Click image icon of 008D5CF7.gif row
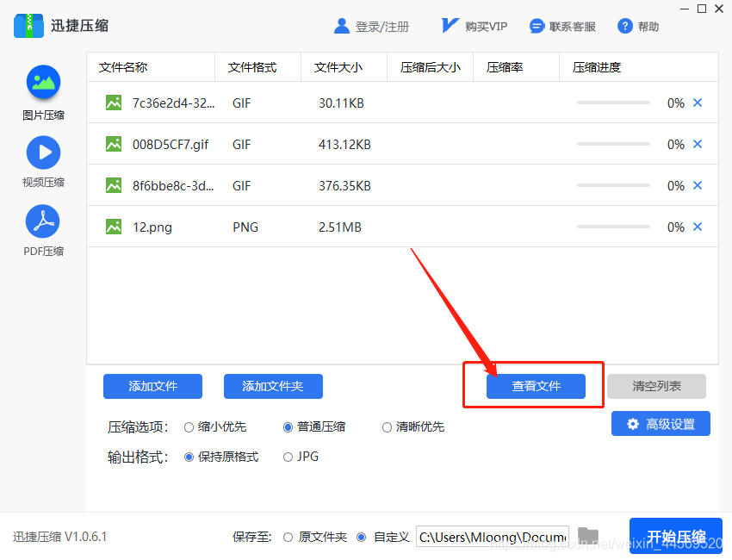The image size is (732, 560). 114,144
